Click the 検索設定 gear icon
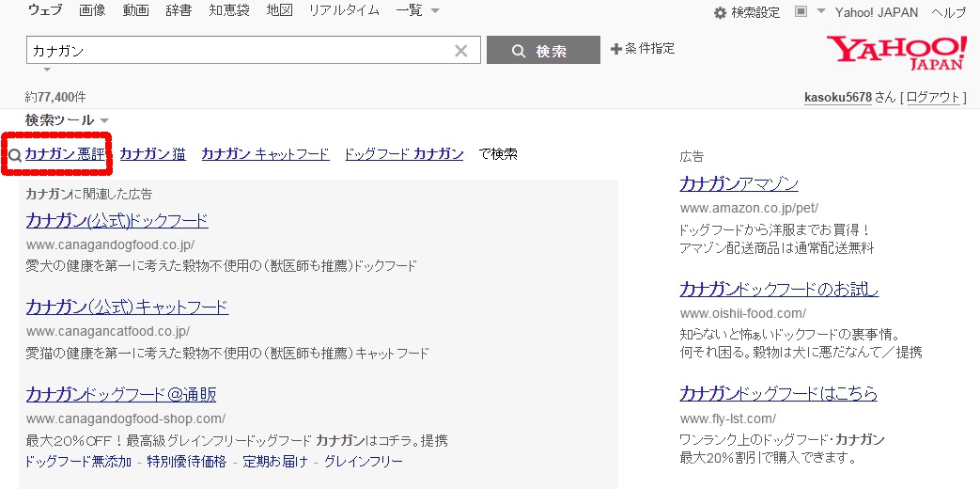 pyautogui.click(x=720, y=12)
